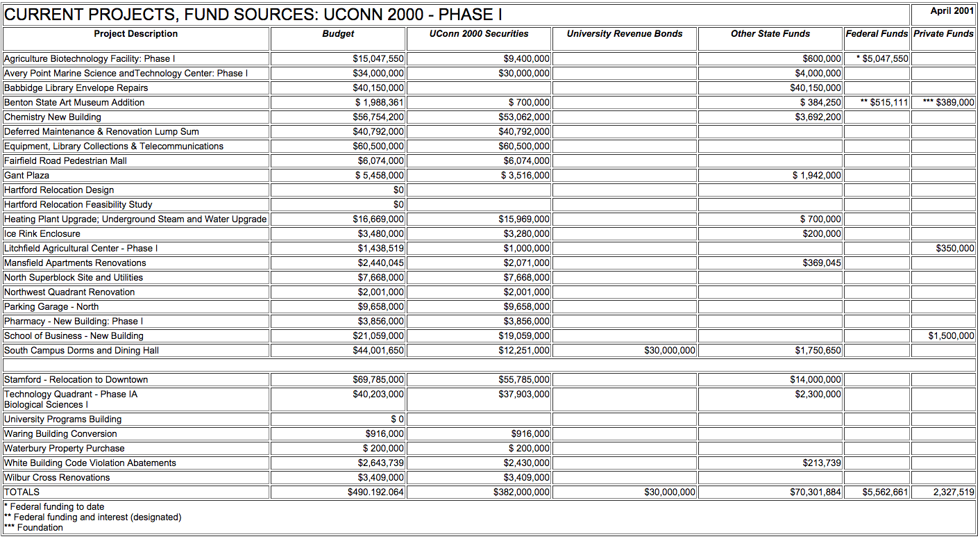The image size is (980, 539).
Task: Click the Other State Funds header
Action: click(770, 34)
